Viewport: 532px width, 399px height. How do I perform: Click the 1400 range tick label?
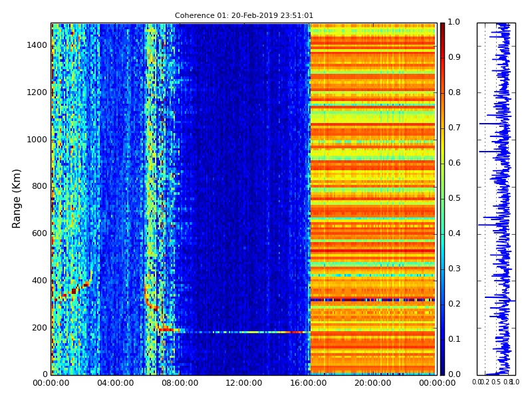[37, 45]
